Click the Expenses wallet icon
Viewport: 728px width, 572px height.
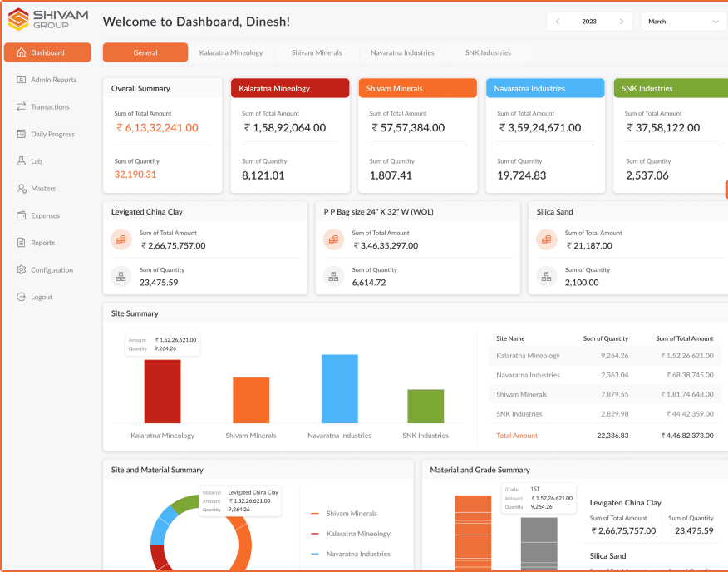[22, 215]
